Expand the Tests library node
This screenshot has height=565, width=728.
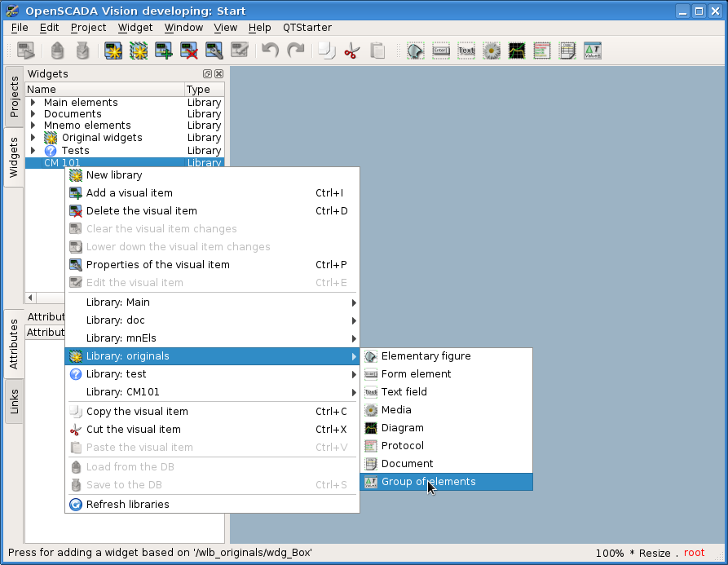click(x=33, y=150)
